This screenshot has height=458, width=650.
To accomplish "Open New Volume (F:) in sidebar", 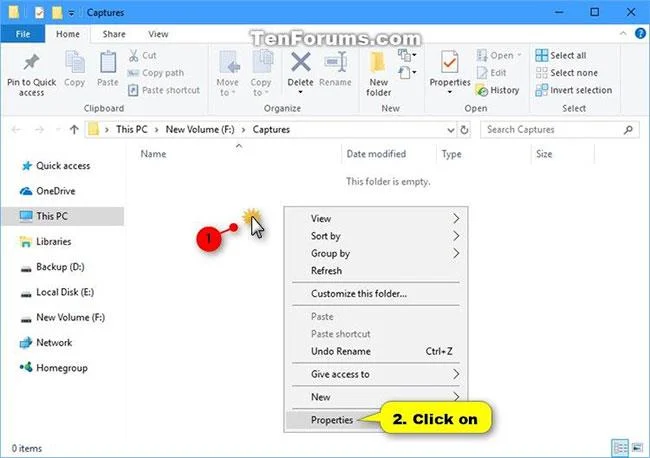I will [63, 317].
